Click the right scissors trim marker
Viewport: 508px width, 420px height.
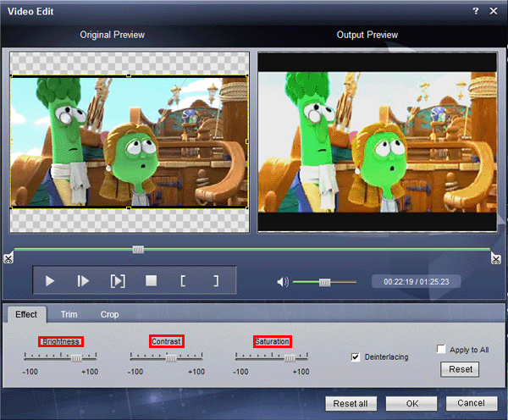click(495, 258)
